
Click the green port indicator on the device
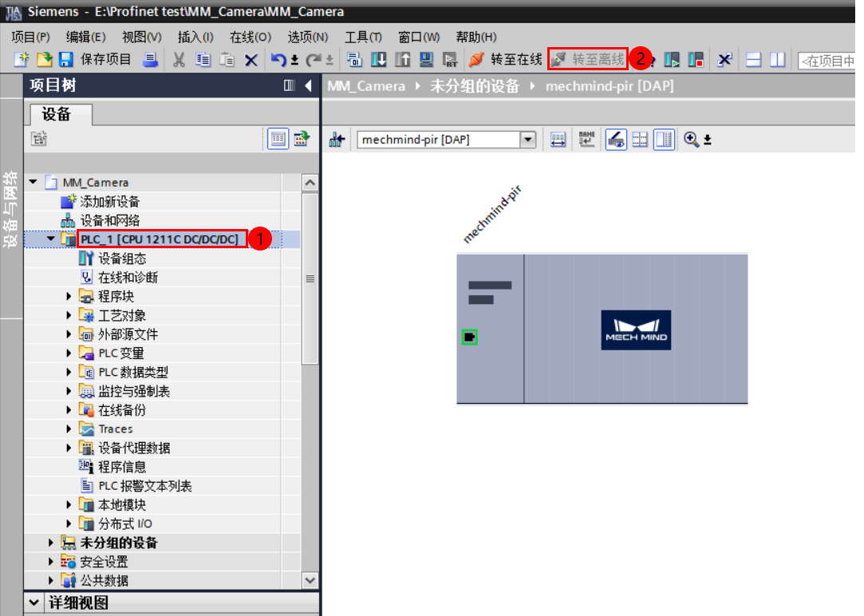point(469,337)
